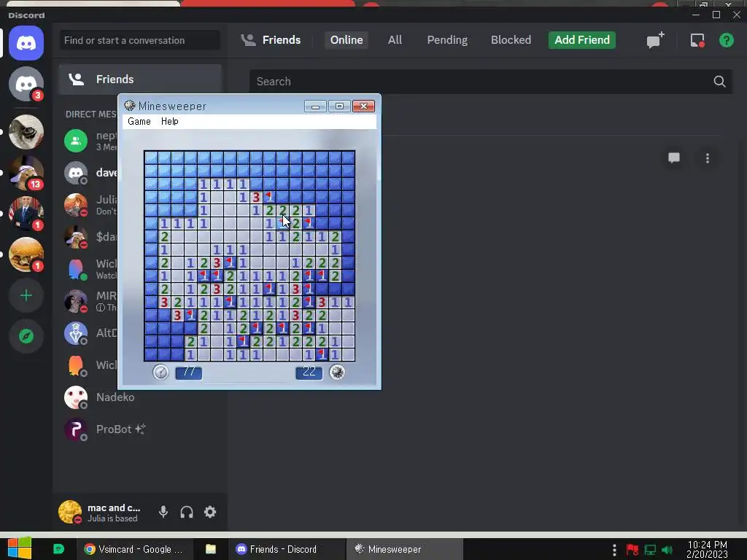Show hidden tray icons dots

click(x=614, y=550)
